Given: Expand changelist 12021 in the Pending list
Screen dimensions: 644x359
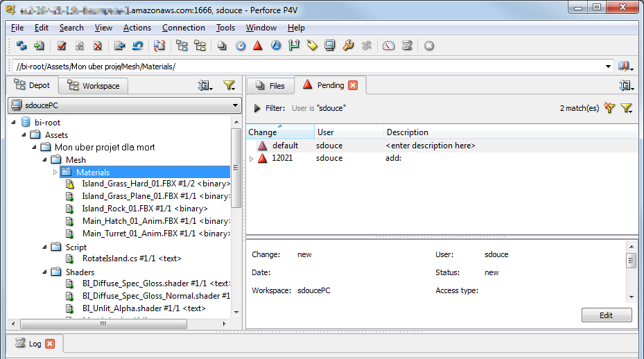Looking at the screenshot, I should click(251, 159).
